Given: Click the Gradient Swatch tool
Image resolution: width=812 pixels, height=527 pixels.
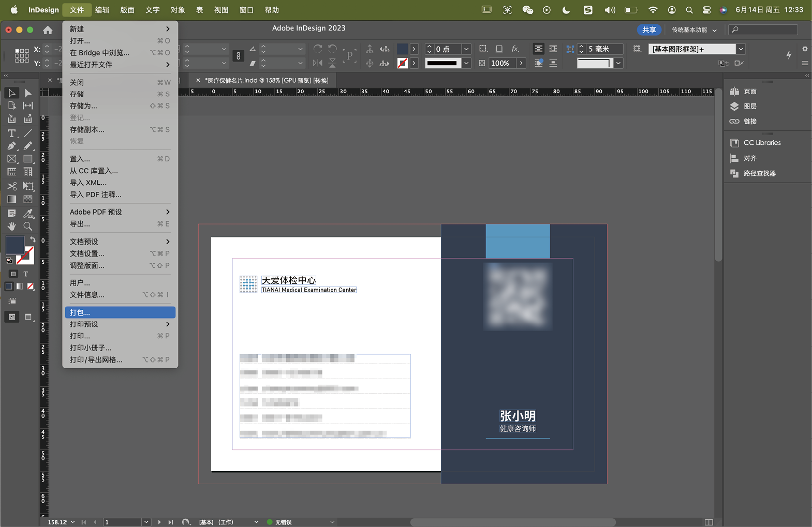Looking at the screenshot, I should pyautogui.click(x=11, y=200).
